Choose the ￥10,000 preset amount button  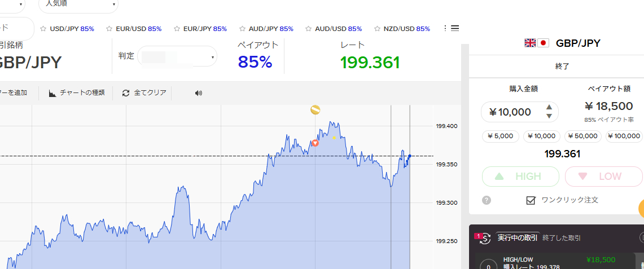tap(542, 136)
